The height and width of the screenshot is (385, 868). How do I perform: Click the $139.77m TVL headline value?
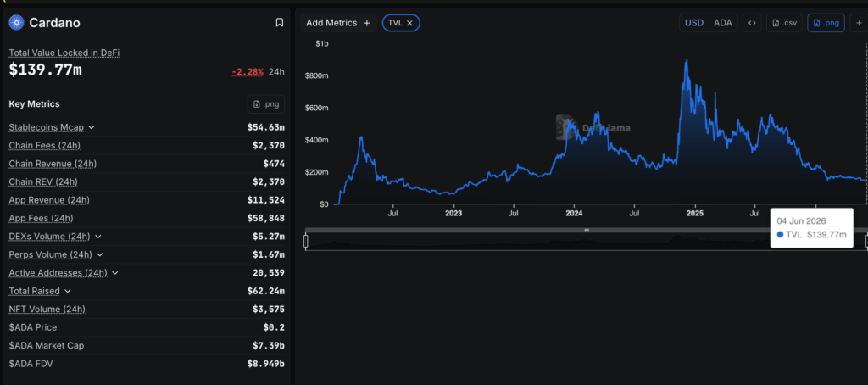coord(46,70)
